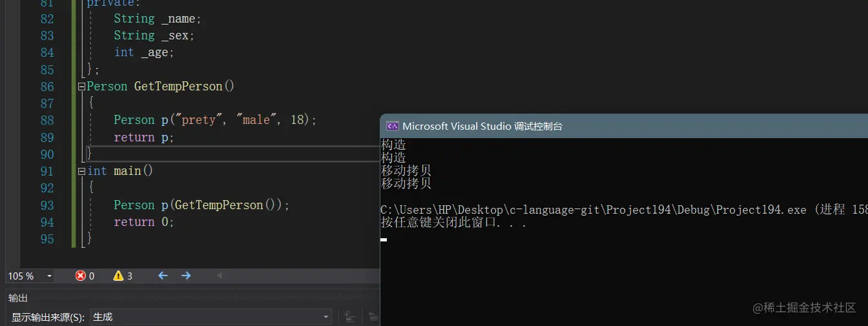Click the 显示输出来源(S): label
Viewport: 868px width, 326px height.
(48, 317)
